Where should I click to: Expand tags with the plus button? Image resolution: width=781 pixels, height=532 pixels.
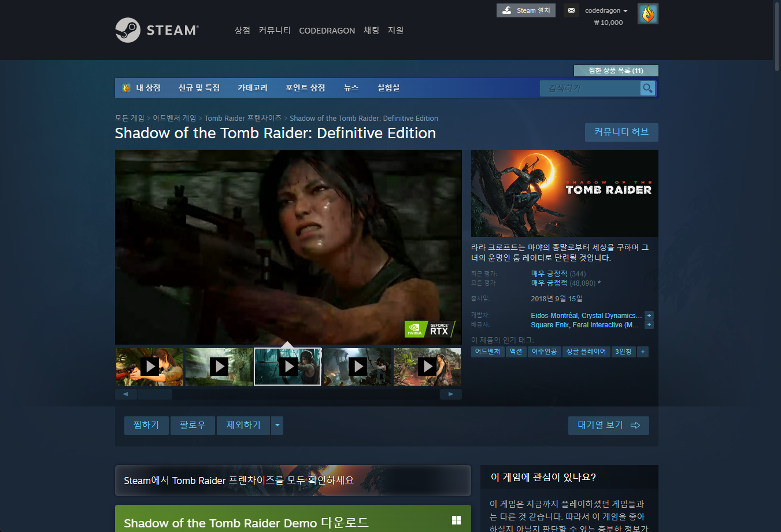tap(642, 352)
